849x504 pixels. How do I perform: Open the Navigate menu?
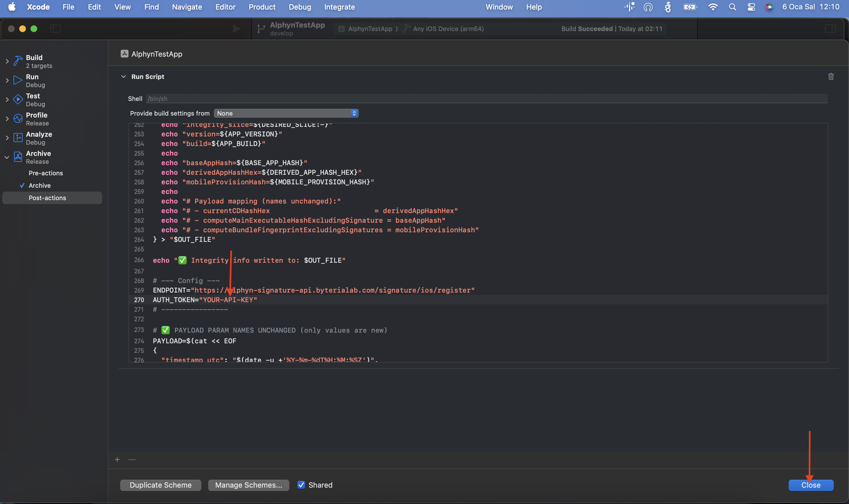tap(187, 7)
